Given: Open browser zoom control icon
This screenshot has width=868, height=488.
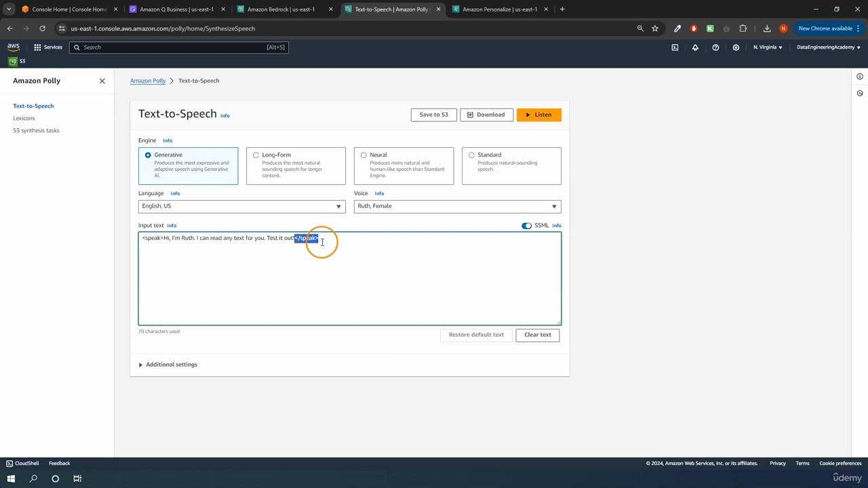Looking at the screenshot, I should [x=640, y=28].
